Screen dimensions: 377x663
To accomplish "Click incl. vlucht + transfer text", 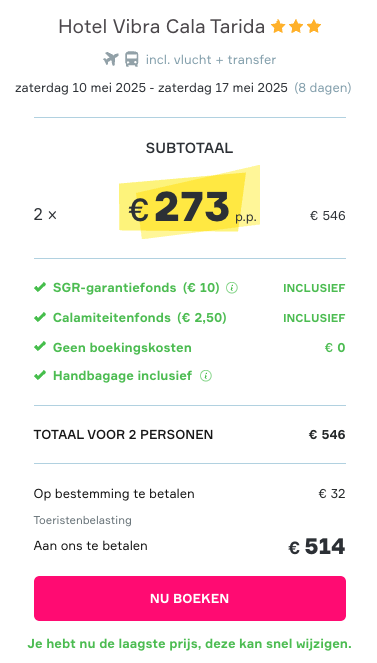I will [x=211, y=60].
